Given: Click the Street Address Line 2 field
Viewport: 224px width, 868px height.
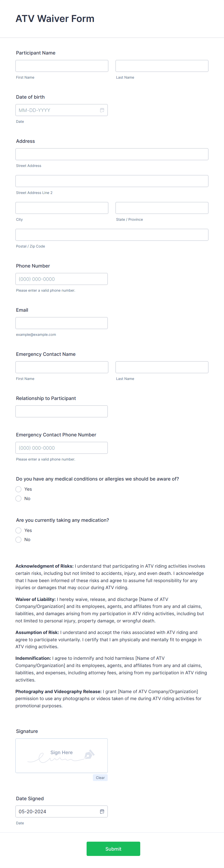Looking at the screenshot, I should [x=112, y=181].
